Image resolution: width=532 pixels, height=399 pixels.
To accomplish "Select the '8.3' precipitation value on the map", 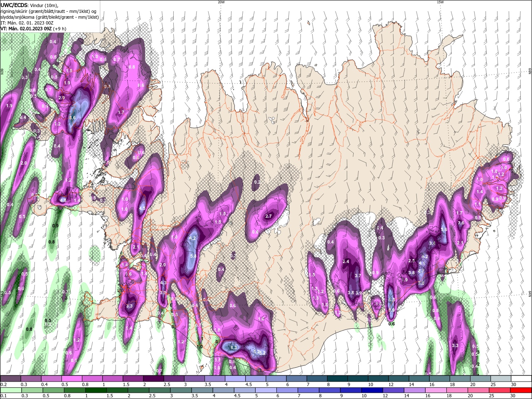I will 233,347.
